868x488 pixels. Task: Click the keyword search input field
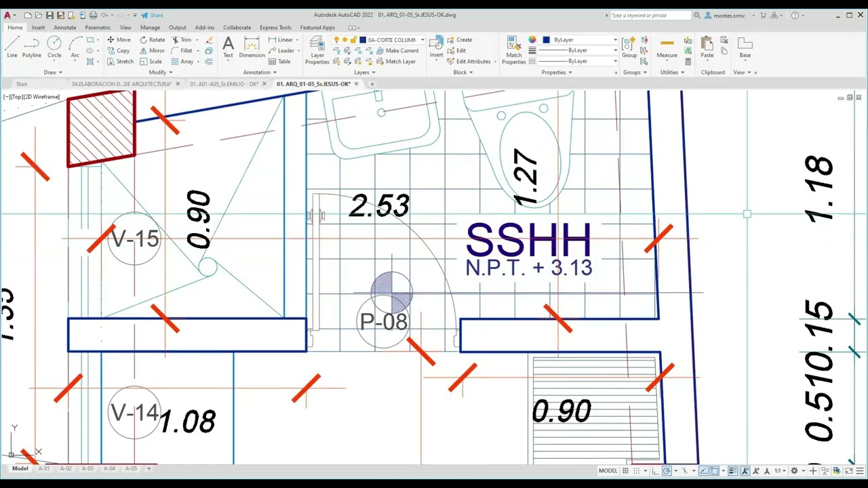650,15
